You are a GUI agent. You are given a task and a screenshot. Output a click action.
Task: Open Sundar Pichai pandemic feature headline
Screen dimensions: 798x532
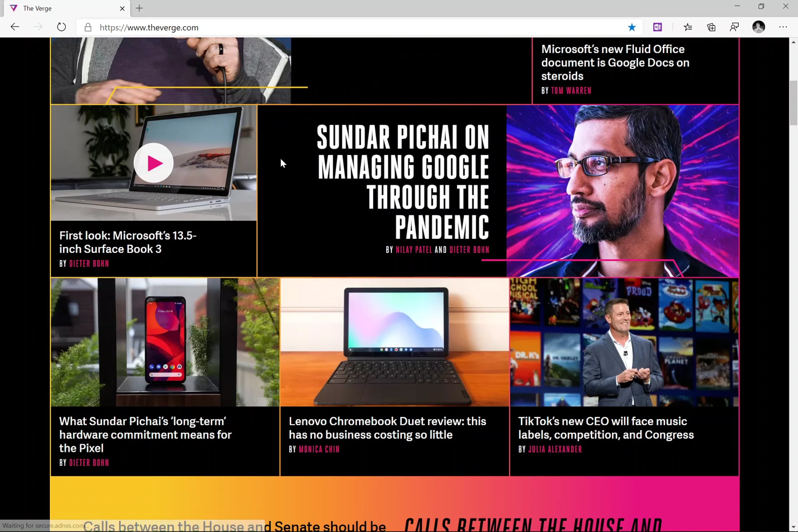tap(403, 182)
